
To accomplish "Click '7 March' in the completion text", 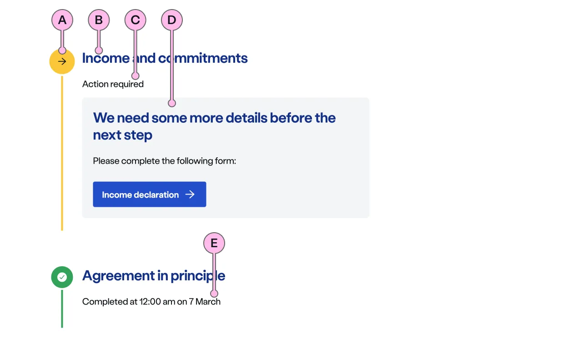I will pyautogui.click(x=205, y=302).
